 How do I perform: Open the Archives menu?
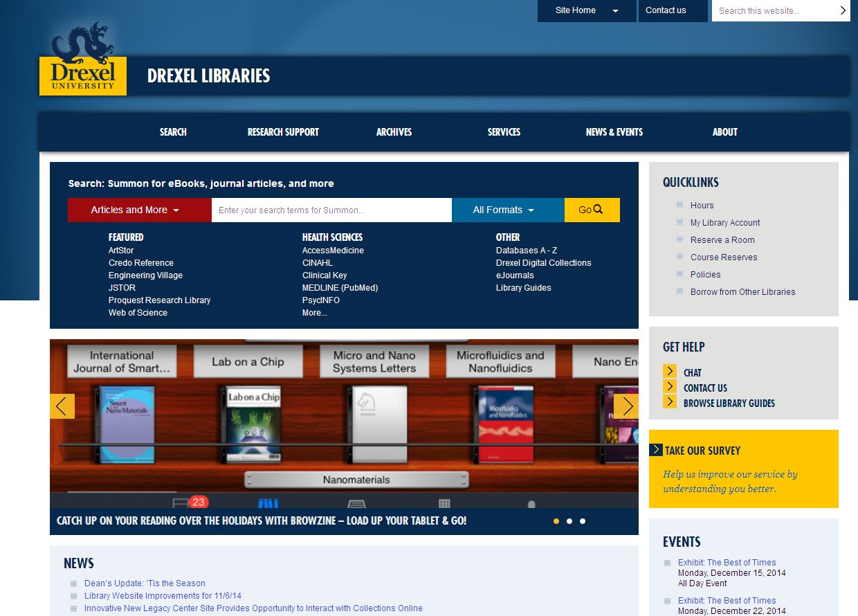[x=394, y=132]
